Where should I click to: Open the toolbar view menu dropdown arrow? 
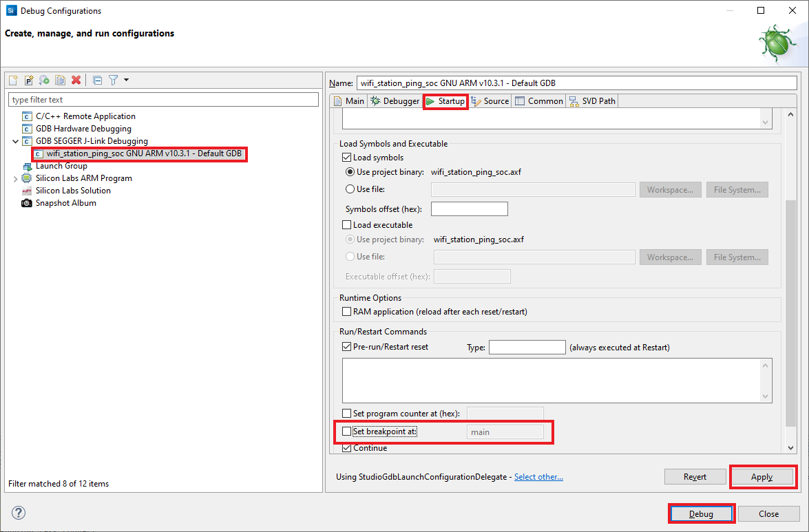(126, 80)
